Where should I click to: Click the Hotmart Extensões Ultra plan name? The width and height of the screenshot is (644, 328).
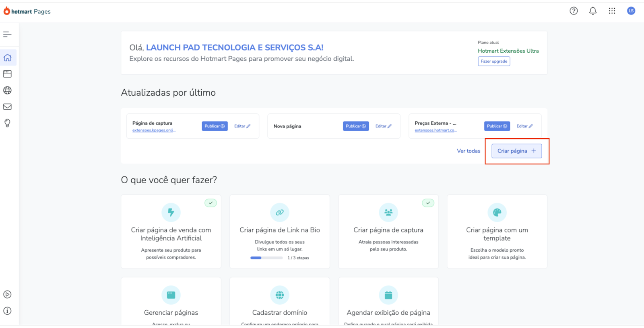(508, 51)
